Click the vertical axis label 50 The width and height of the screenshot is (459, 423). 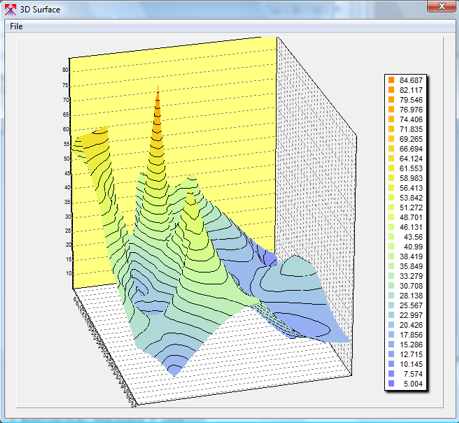coord(66,159)
